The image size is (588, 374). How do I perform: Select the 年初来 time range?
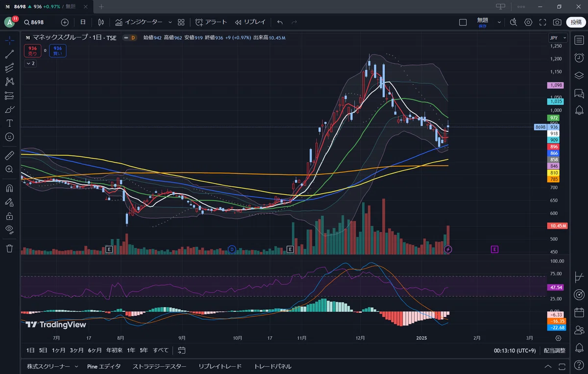(x=114, y=350)
